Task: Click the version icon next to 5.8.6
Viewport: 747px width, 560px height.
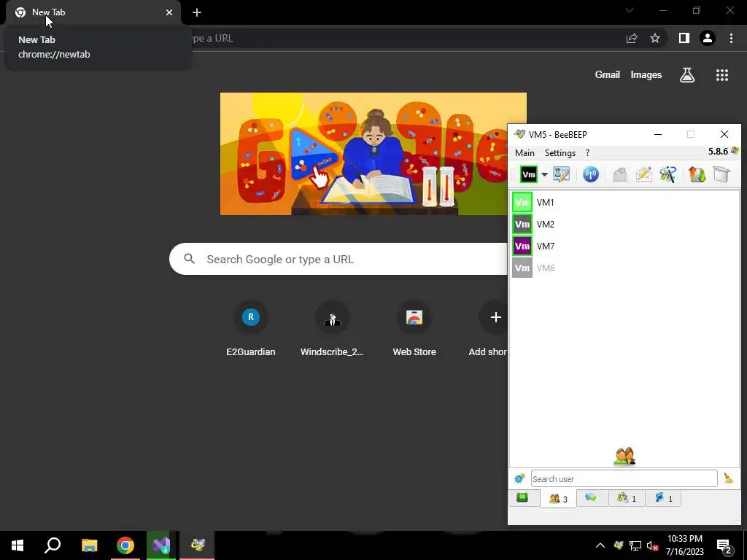Action: (735, 152)
